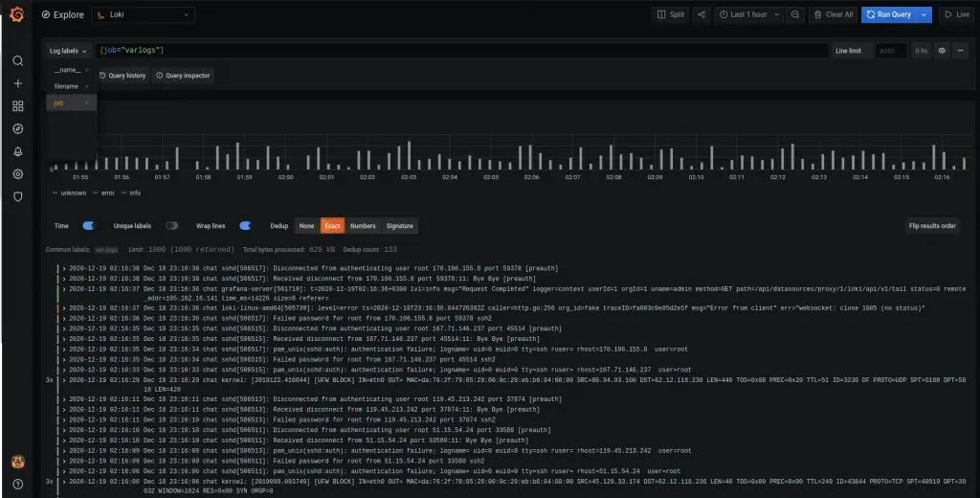Open the Log labels dropdown
Screen dimensions: 980x498
(x=68, y=51)
